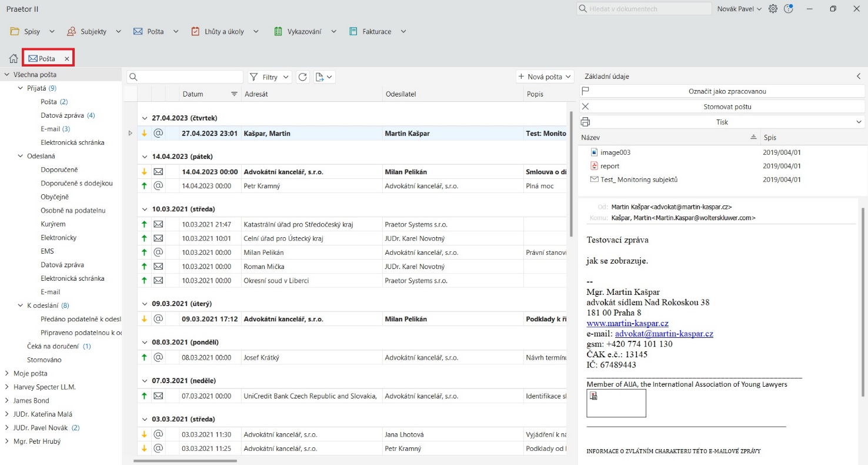Expand the Moje pošta tree node
Image resolution: width=868 pixels, height=465 pixels.
(7, 373)
